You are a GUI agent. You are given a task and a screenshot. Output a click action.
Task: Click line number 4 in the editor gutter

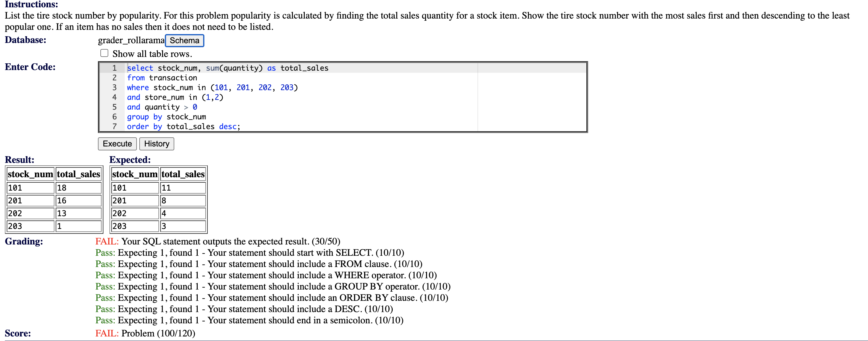point(115,97)
